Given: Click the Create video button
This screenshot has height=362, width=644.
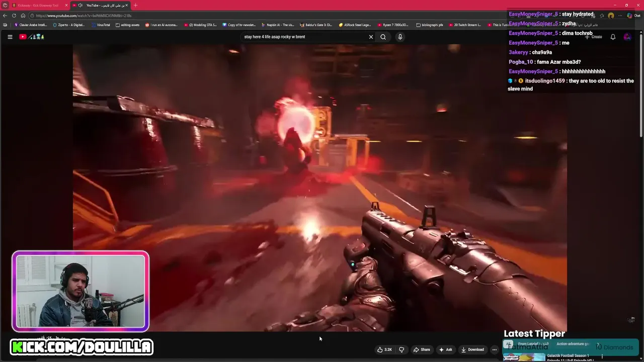Looking at the screenshot, I should (594, 37).
